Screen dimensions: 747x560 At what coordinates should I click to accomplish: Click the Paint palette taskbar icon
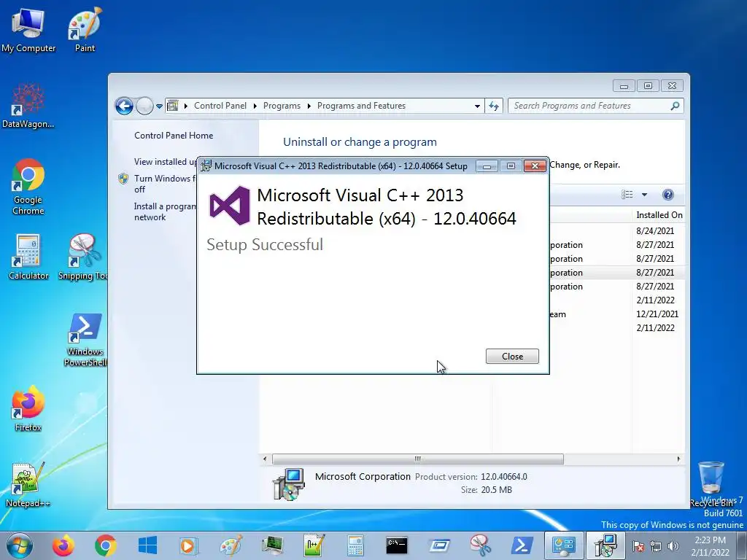click(x=231, y=545)
